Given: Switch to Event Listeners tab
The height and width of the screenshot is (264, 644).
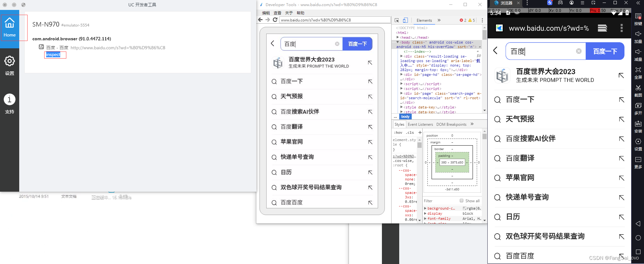Looking at the screenshot, I should pyautogui.click(x=420, y=124).
